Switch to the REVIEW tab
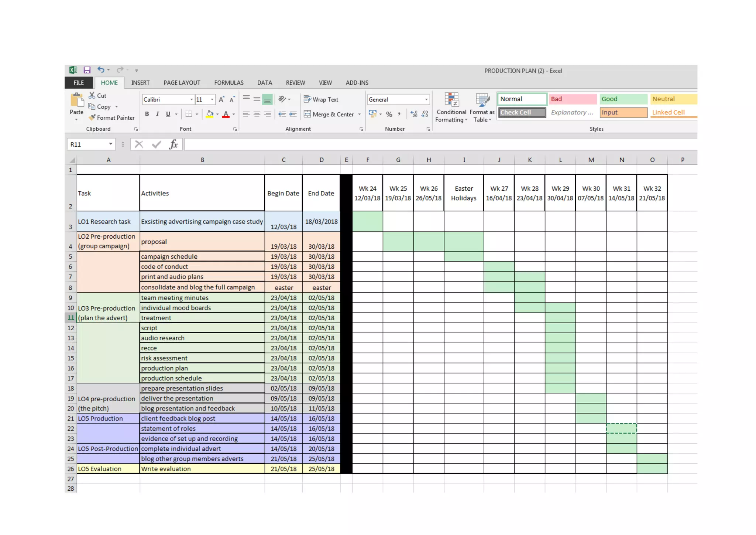The height and width of the screenshot is (535, 756). [295, 83]
